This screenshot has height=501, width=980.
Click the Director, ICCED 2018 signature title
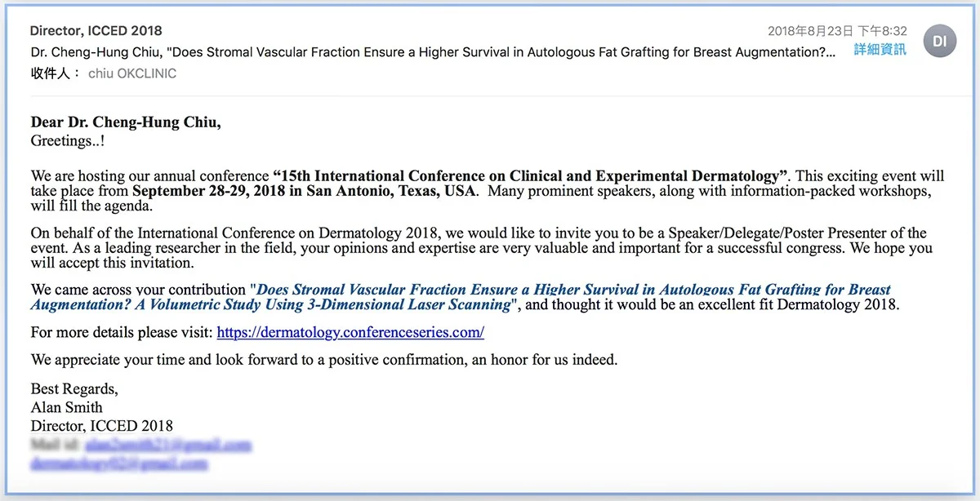click(101, 425)
